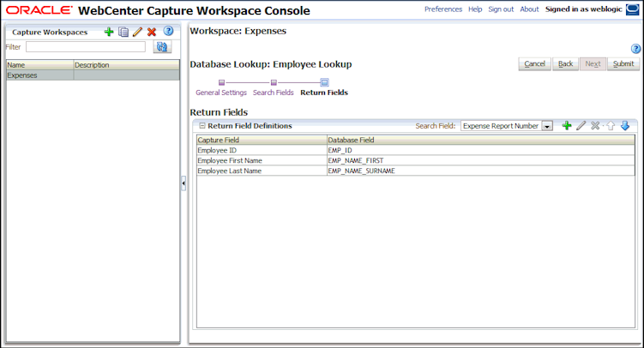The image size is (644, 348).
Task: Click the Cancel button
Action: pyautogui.click(x=535, y=64)
